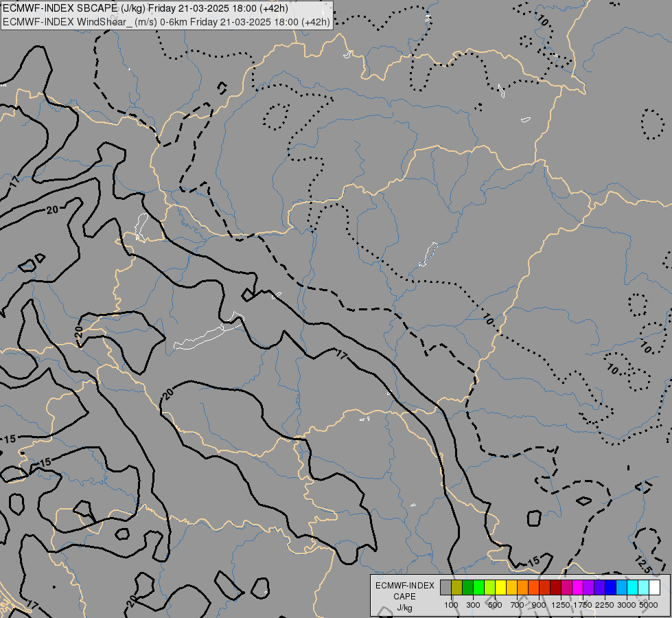Select the pale cyan legend swatch
672x618 pixels.
coord(644,588)
